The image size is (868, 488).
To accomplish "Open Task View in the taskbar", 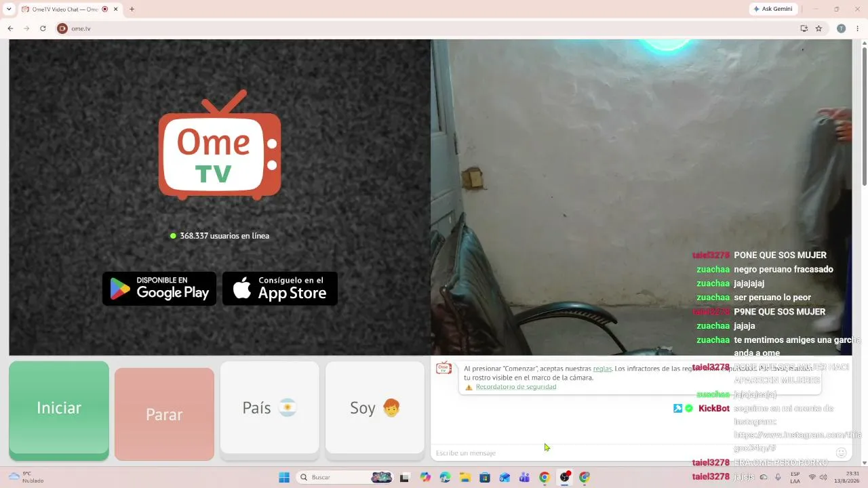I will [405, 477].
